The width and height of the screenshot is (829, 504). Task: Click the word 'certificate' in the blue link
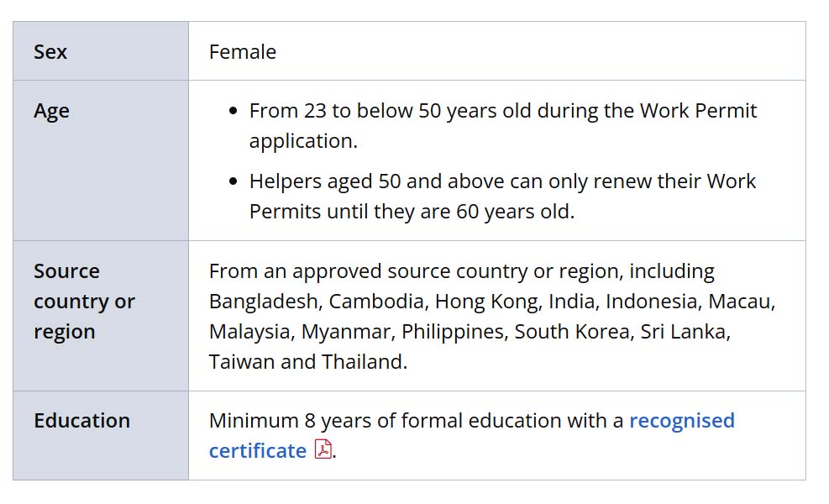258,451
